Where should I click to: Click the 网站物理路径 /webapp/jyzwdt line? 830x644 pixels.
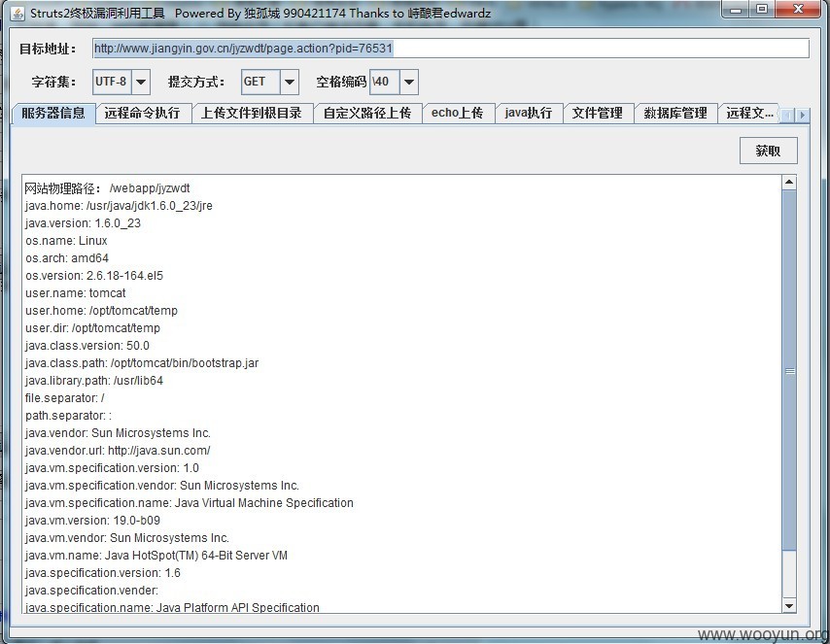click(108, 188)
